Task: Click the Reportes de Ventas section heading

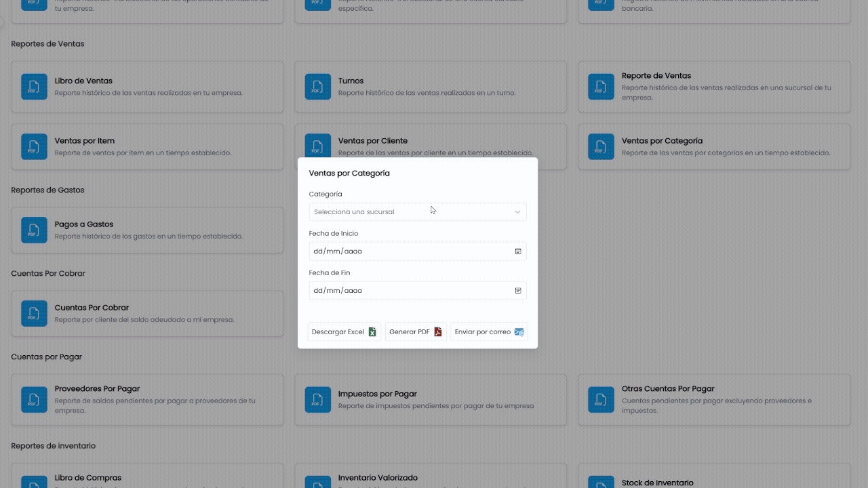Action: tap(47, 44)
